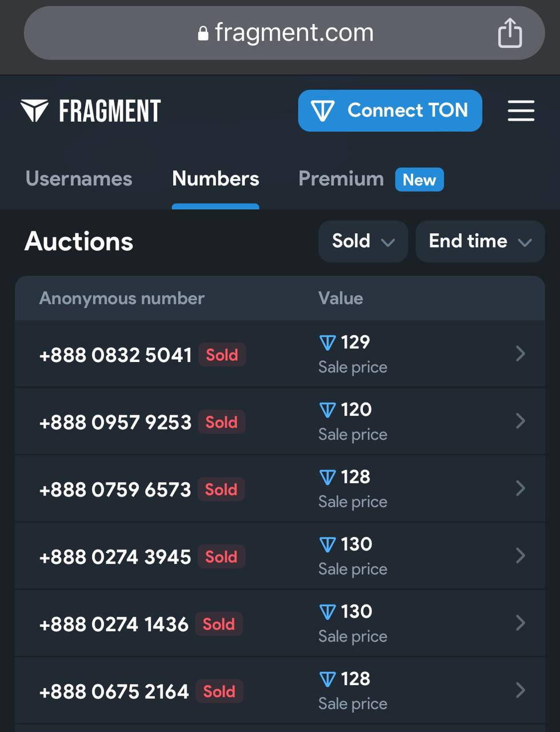Select the Numbers tab
560x732 pixels.
click(215, 179)
